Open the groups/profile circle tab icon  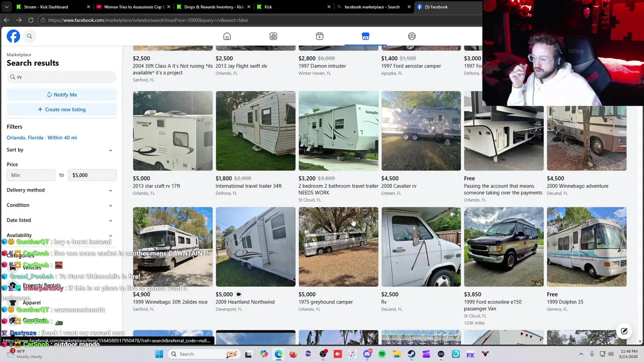412,36
